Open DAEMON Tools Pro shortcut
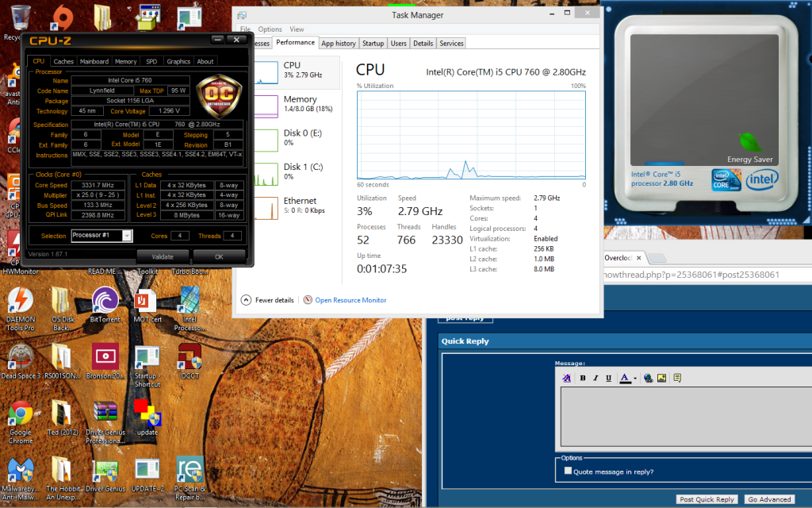Screen dimensions: 812x508 click(x=20, y=300)
